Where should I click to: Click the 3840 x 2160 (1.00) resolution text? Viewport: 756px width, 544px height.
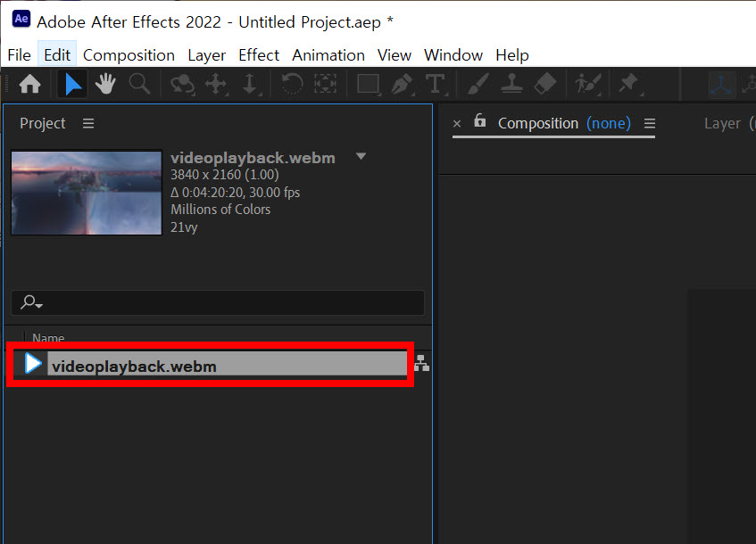tap(225, 175)
